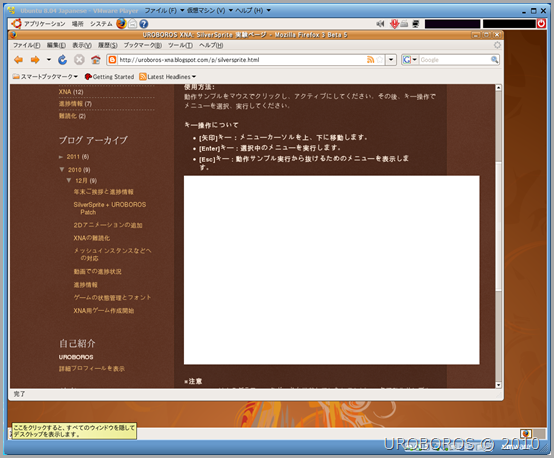Open Firefox ヘルプ(H) menu
554x458 pixels.
pyautogui.click(x=211, y=45)
